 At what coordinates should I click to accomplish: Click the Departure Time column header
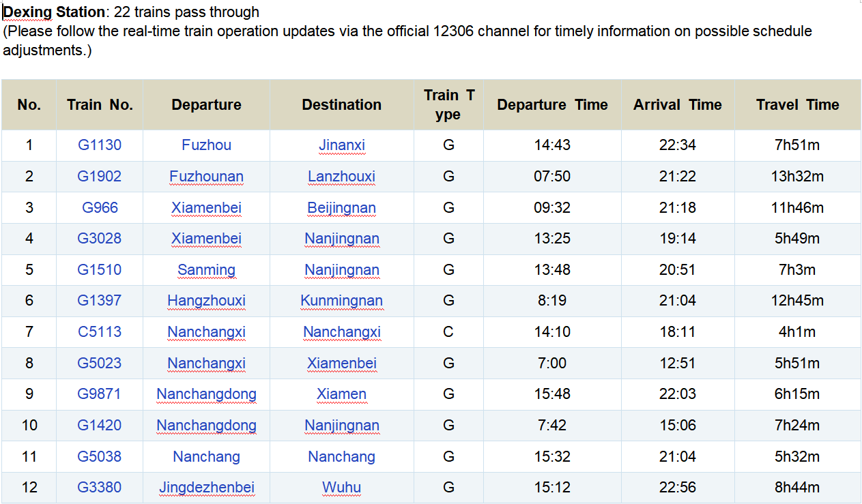pos(552,104)
